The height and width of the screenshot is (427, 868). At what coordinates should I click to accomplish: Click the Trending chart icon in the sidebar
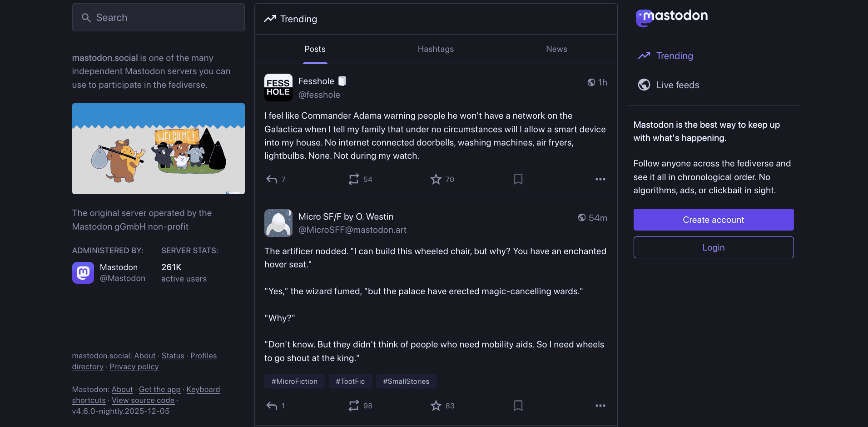(644, 55)
